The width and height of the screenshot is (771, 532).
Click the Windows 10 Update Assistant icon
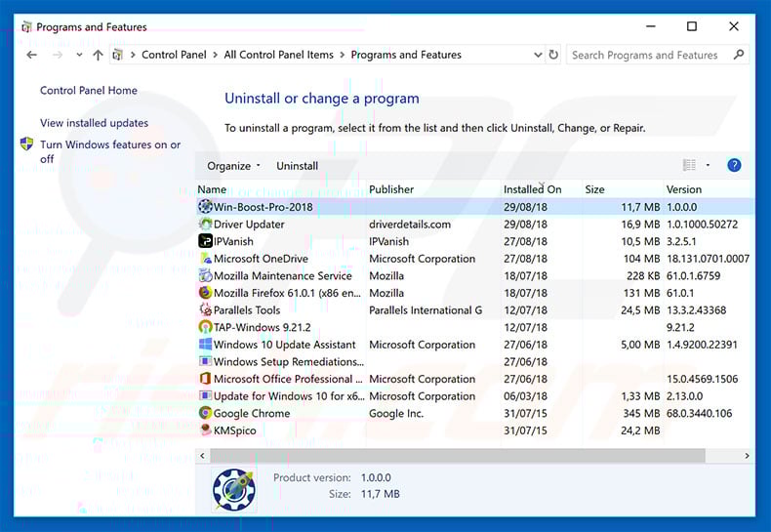[205, 345]
